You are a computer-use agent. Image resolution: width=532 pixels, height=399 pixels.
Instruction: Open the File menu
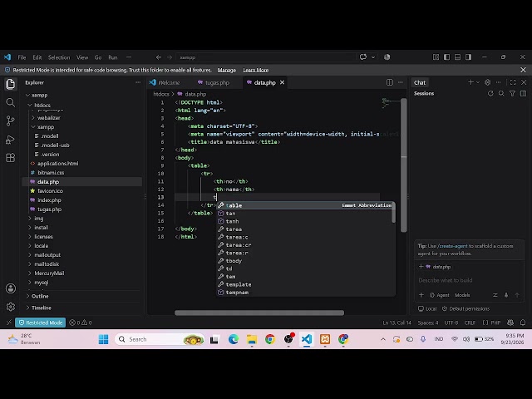(22, 57)
